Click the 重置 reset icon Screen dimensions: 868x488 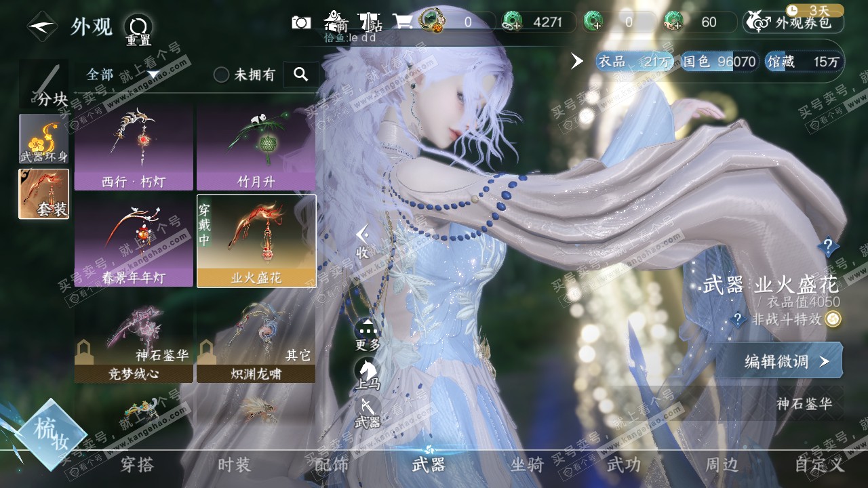138,30
